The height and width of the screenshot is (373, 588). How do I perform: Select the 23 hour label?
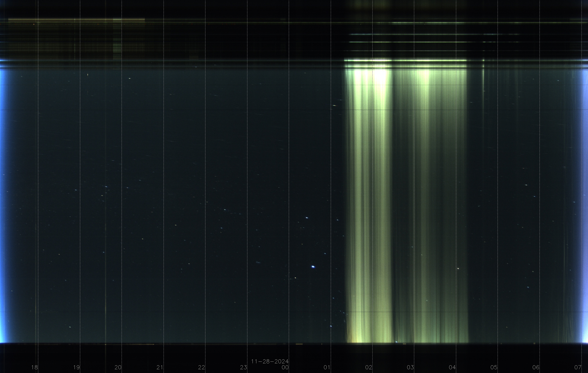(243, 367)
